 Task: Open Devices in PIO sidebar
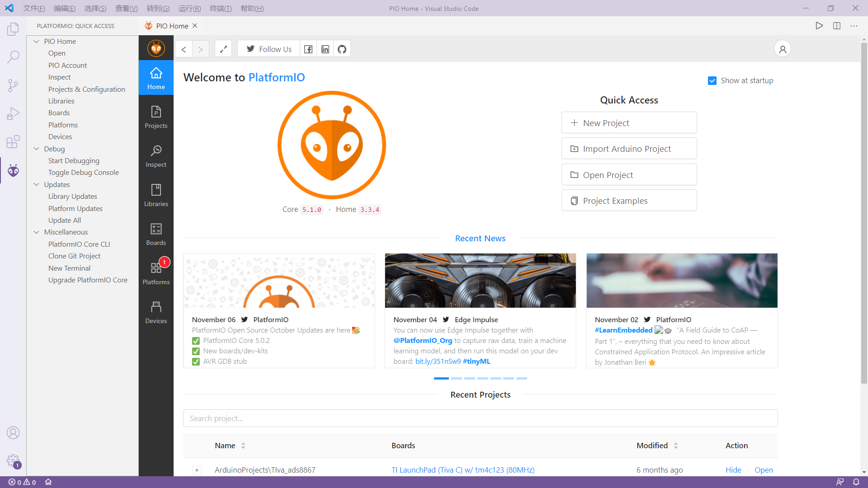coord(156,312)
